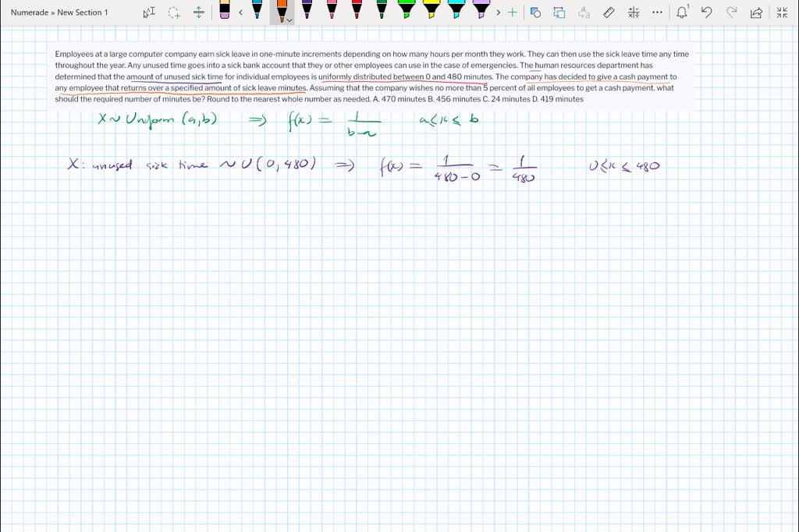
Task: Click the Numerade notebook breadcrumb
Action: [x=30, y=12]
